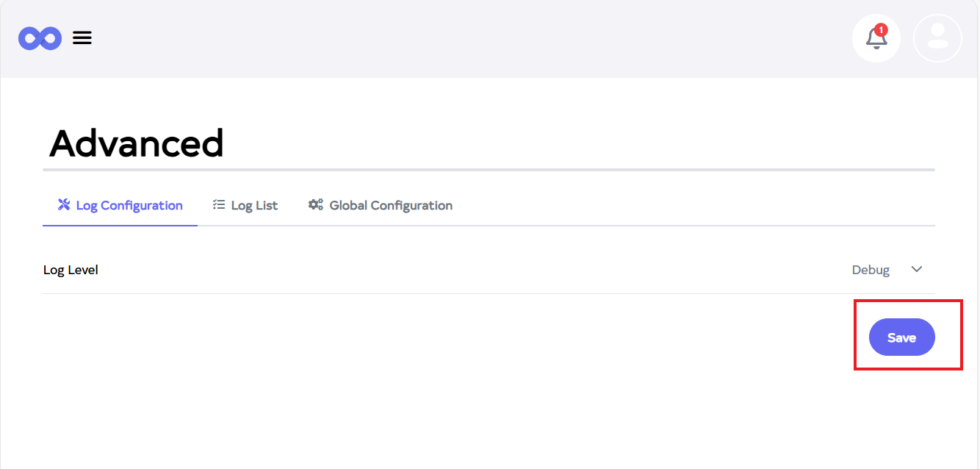Switch to the Log List tab
The width and height of the screenshot is (980, 469).
tap(254, 206)
